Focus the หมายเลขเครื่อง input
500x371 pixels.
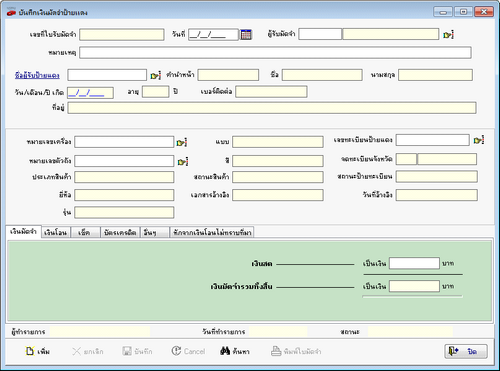click(124, 142)
